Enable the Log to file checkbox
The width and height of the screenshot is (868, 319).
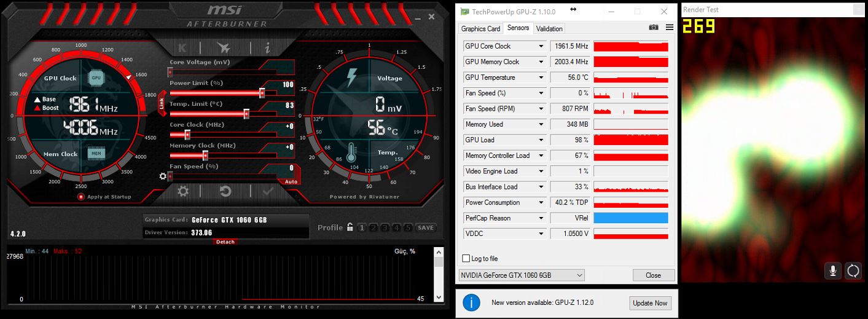(466, 259)
